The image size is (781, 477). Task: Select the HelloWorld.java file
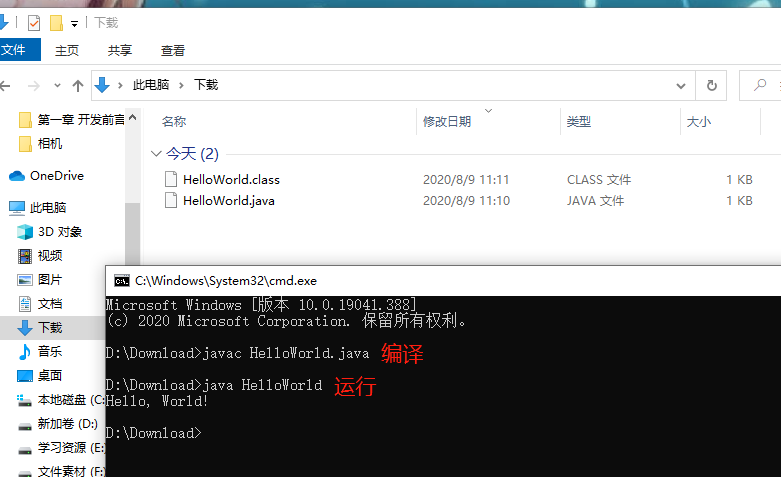pos(229,201)
